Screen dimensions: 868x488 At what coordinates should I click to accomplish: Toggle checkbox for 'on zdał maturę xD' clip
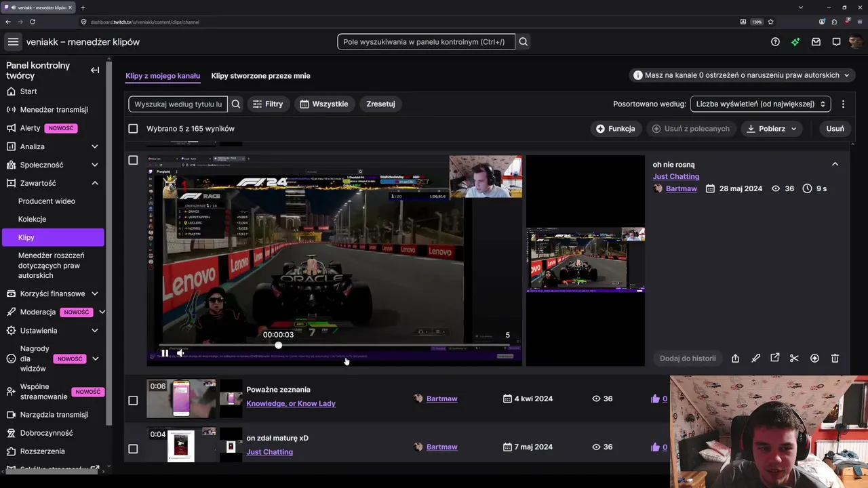pos(133,449)
